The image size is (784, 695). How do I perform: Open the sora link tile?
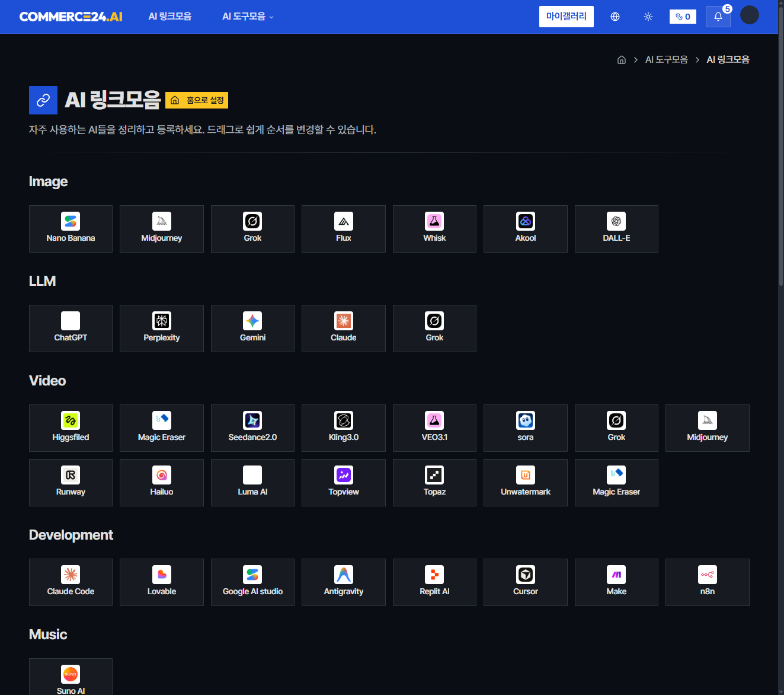pyautogui.click(x=526, y=428)
